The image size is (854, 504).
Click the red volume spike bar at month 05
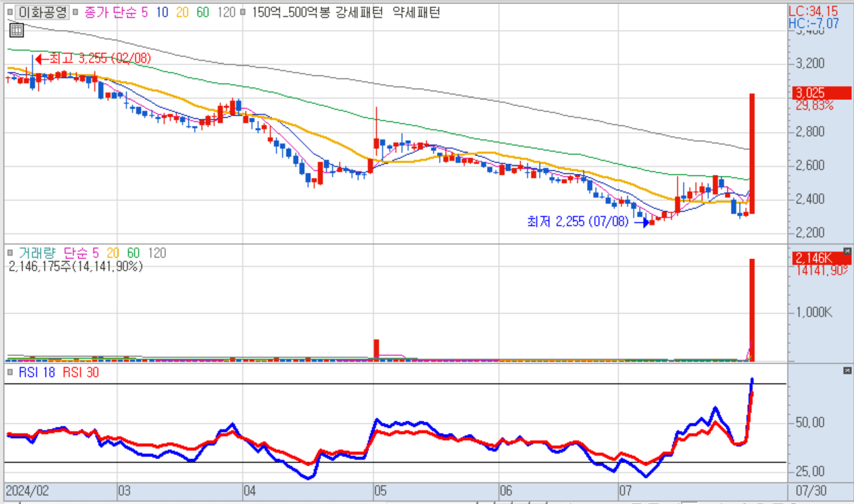coord(376,349)
